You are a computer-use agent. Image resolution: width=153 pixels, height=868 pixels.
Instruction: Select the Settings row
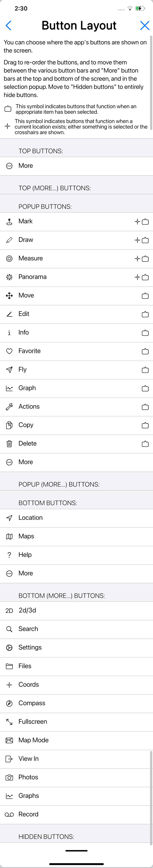[76, 648]
